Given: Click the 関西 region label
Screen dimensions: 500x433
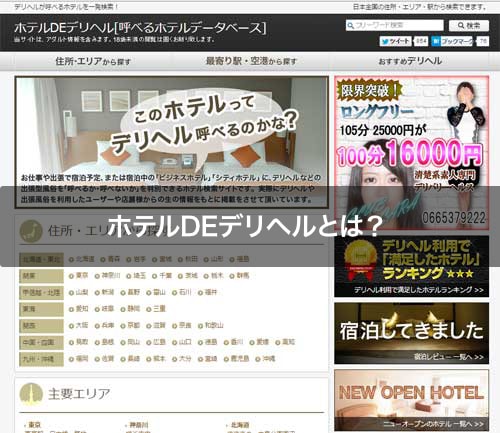Looking at the screenshot, I should [41, 326].
